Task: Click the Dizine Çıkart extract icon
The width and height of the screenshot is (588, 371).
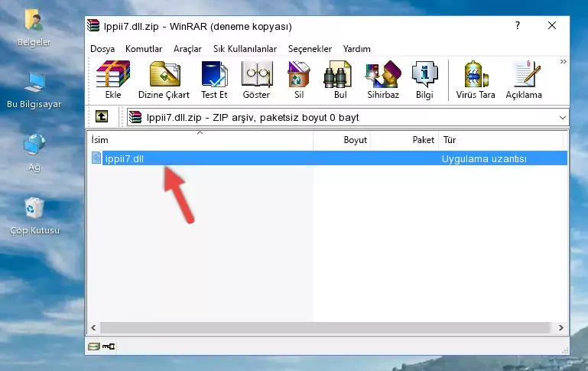Action: click(164, 80)
